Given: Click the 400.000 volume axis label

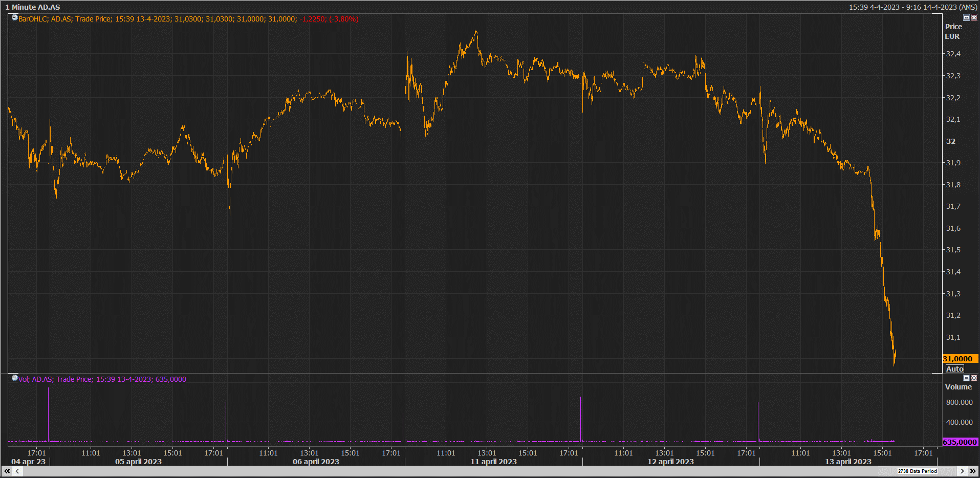Looking at the screenshot, I should click(959, 422).
